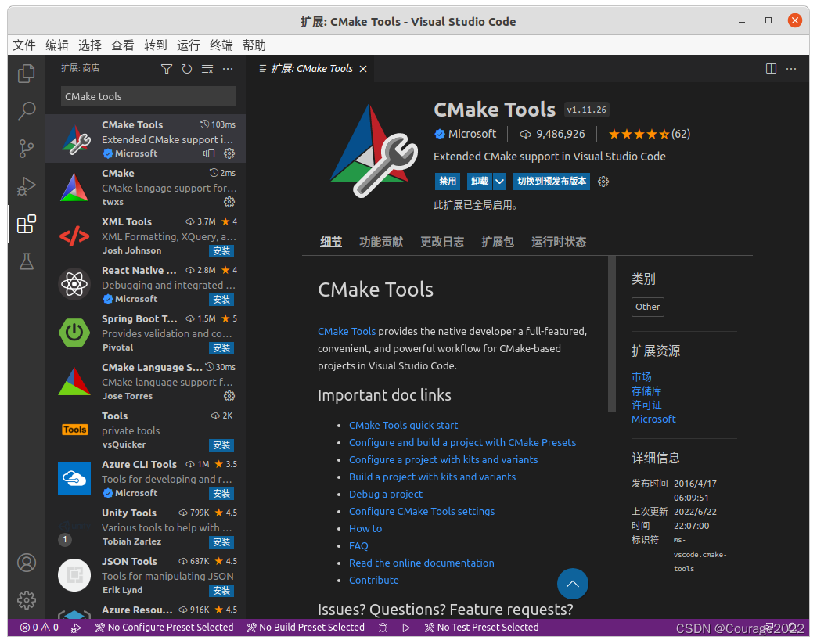The height and width of the screenshot is (644, 817).
Task: Open the Explorer view in activity bar
Action: (x=26, y=74)
